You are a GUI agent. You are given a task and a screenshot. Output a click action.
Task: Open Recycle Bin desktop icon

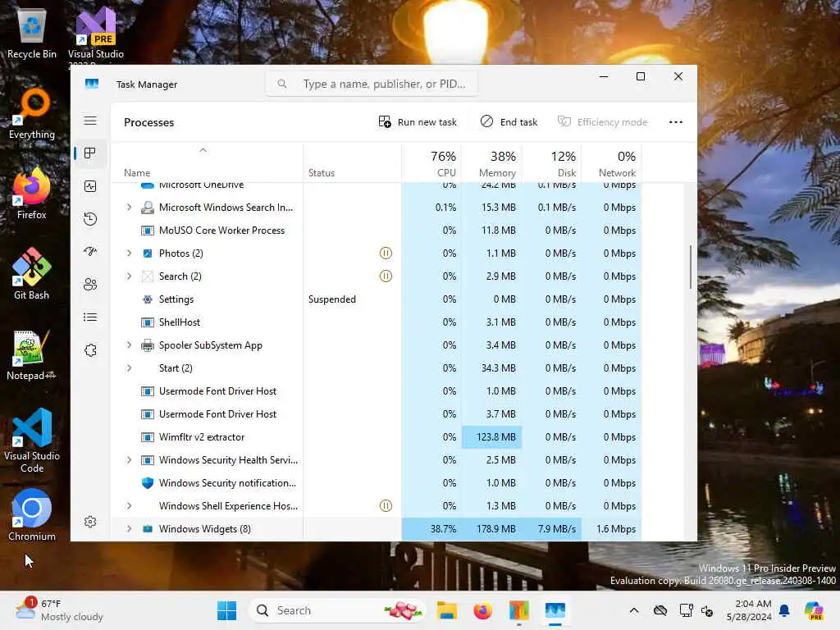[32, 34]
